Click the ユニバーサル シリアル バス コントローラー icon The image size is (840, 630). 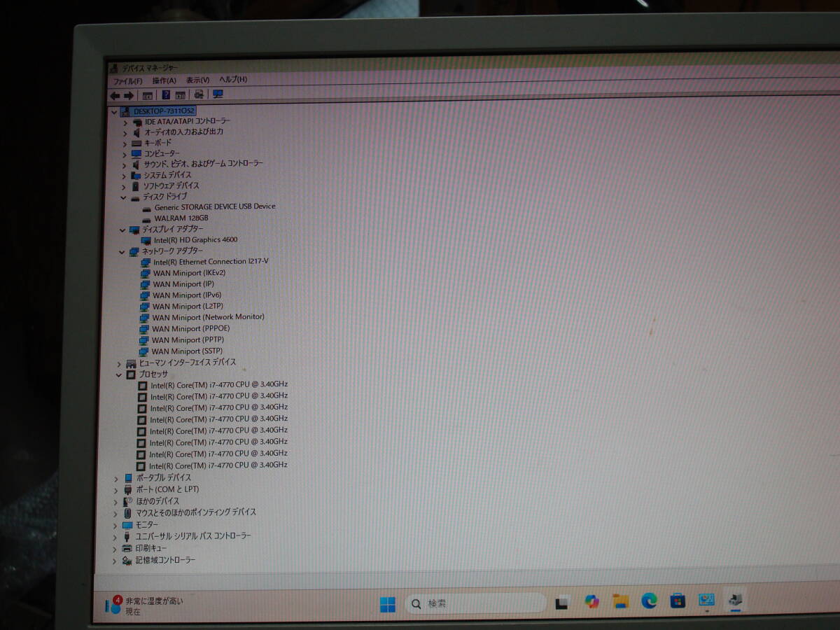[127, 536]
